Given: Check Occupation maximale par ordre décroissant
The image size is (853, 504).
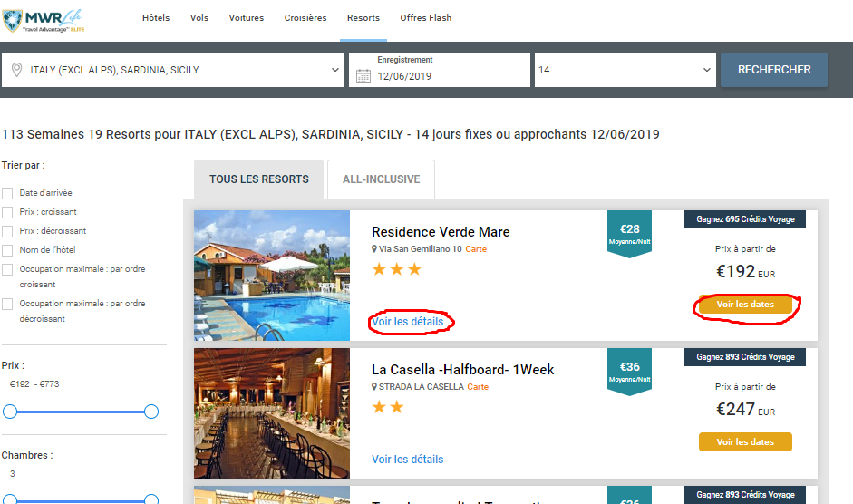Looking at the screenshot, I should pos(7,304).
